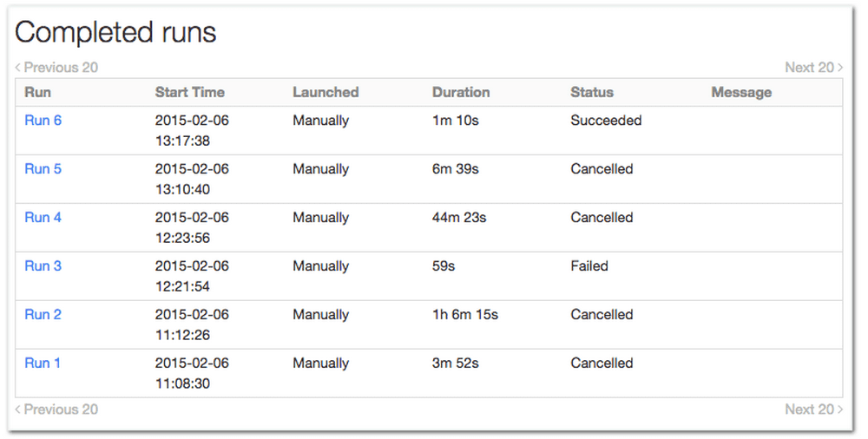Open the Run 4 link
This screenshot has width=868, height=439.
coord(43,218)
